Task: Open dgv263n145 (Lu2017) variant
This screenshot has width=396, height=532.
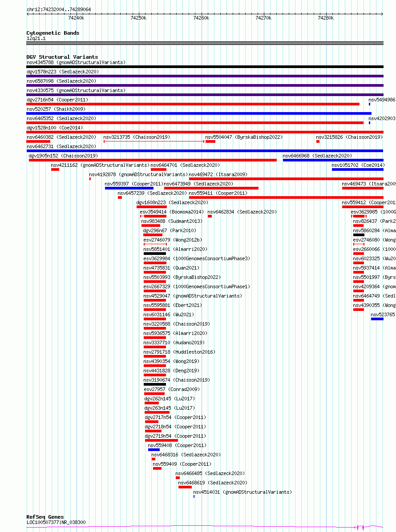Action: click(x=170, y=408)
